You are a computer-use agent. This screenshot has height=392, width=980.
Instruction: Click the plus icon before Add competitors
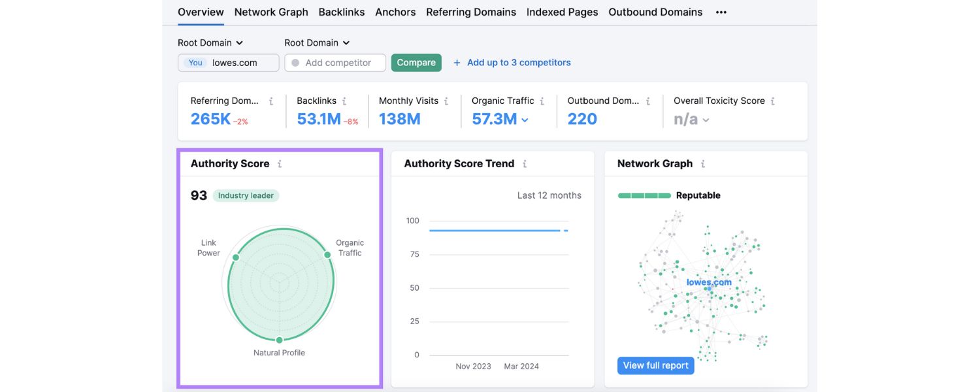pyautogui.click(x=455, y=62)
